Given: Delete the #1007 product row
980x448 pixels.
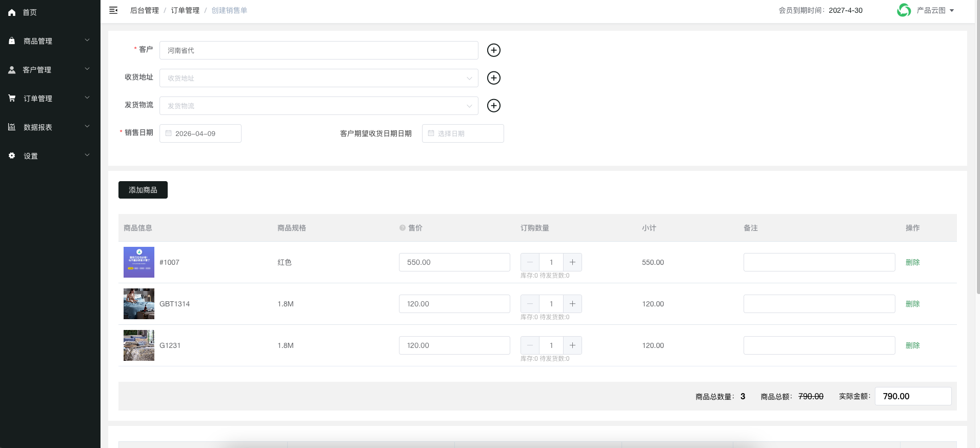Looking at the screenshot, I should [912, 262].
